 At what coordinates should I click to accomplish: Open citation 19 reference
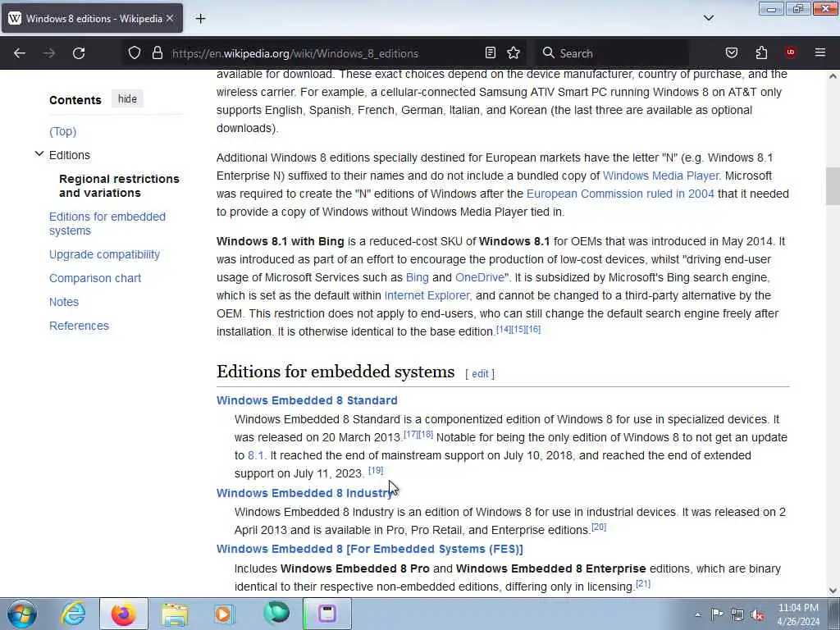pos(376,470)
